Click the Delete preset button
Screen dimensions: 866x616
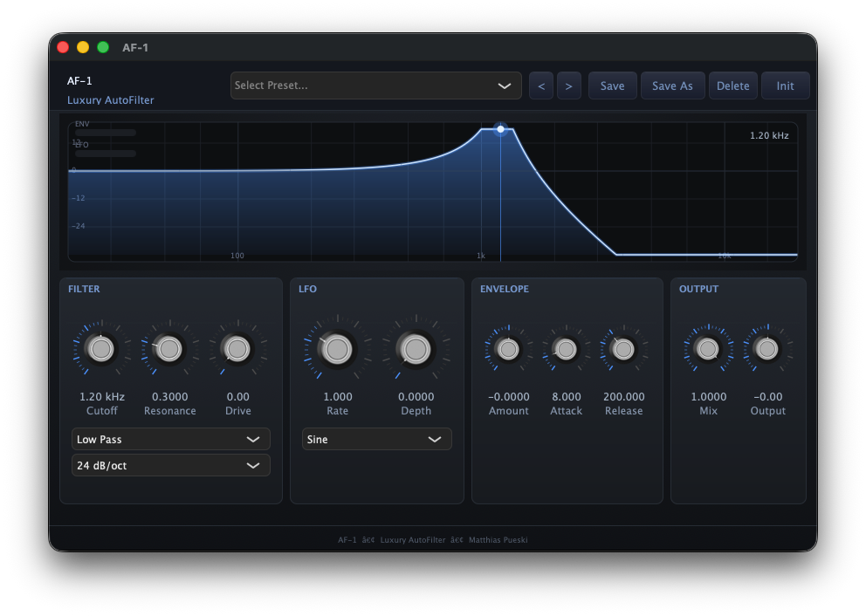coord(733,86)
